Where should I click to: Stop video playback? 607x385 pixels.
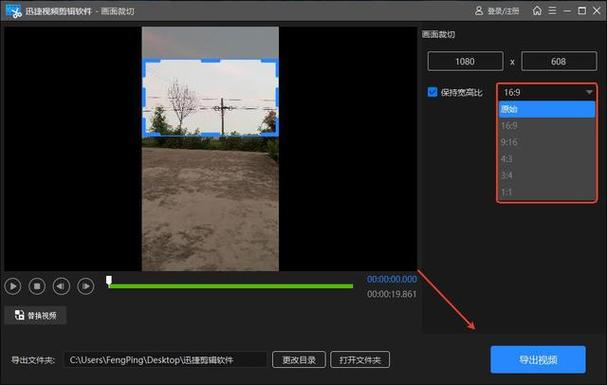click(x=37, y=286)
